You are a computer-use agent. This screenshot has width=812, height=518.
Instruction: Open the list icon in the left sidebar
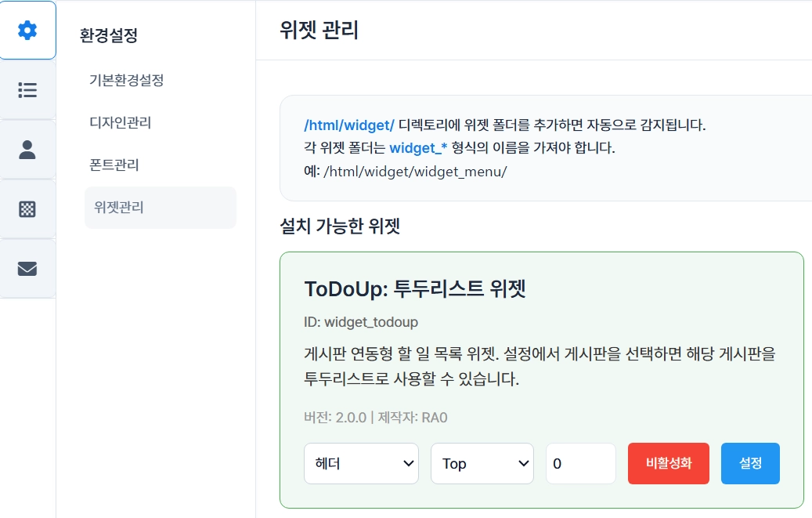pyautogui.click(x=27, y=90)
